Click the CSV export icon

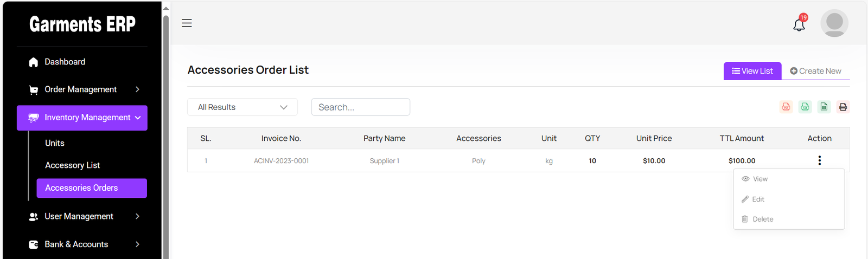pos(805,107)
